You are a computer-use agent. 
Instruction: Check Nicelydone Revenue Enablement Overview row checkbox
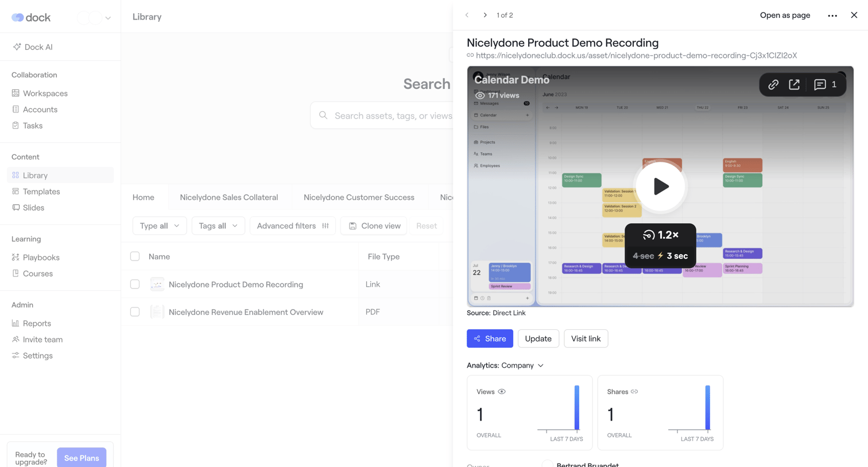pos(135,312)
